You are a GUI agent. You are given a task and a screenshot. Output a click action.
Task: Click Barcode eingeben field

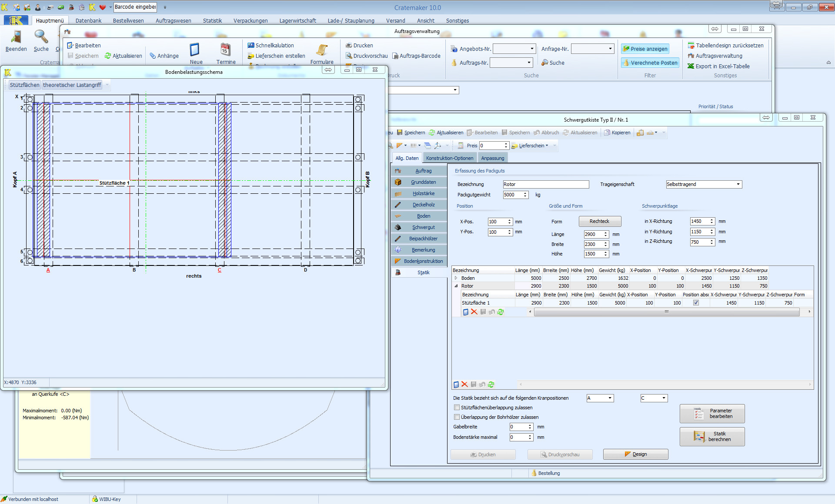pyautogui.click(x=135, y=7)
